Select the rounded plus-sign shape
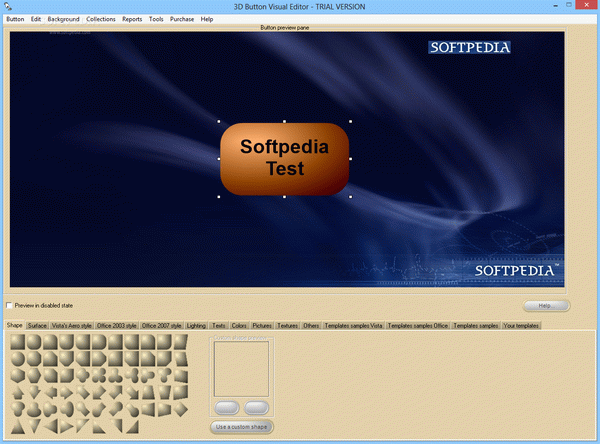This screenshot has height=444, width=600. [x=83, y=375]
